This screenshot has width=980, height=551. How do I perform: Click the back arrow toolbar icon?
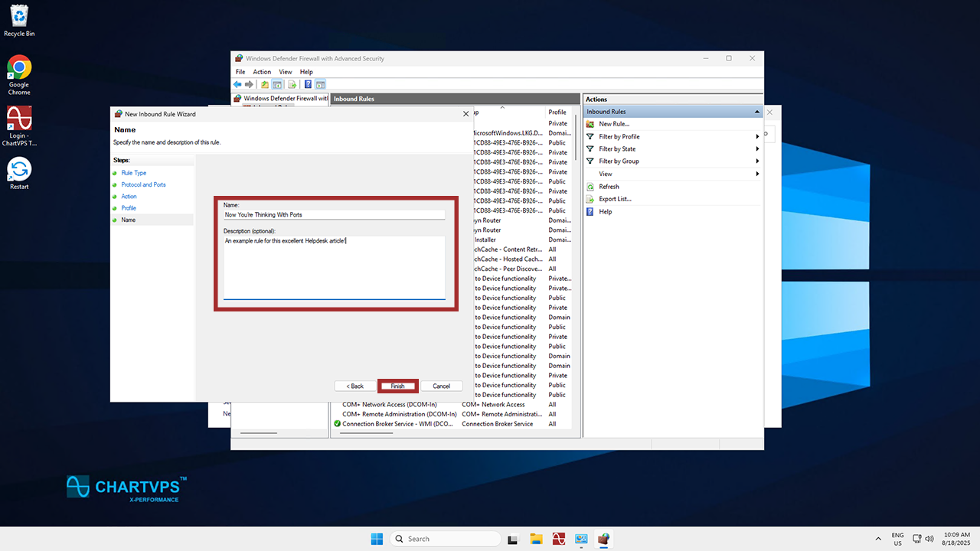click(237, 84)
